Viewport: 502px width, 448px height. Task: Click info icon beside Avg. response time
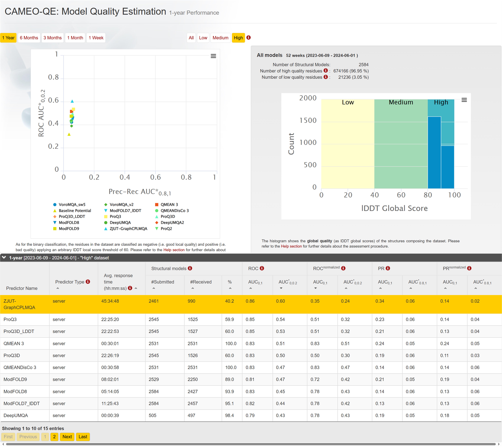point(130,288)
